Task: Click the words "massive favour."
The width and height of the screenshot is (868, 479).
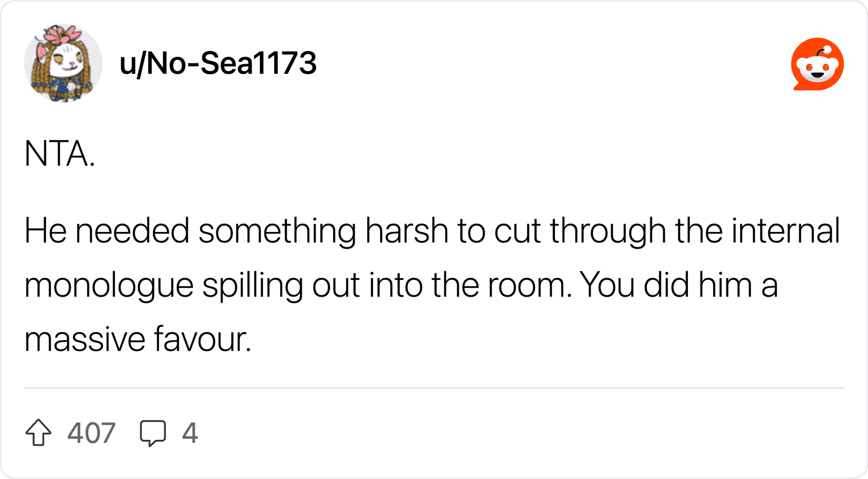Action: coord(138,339)
